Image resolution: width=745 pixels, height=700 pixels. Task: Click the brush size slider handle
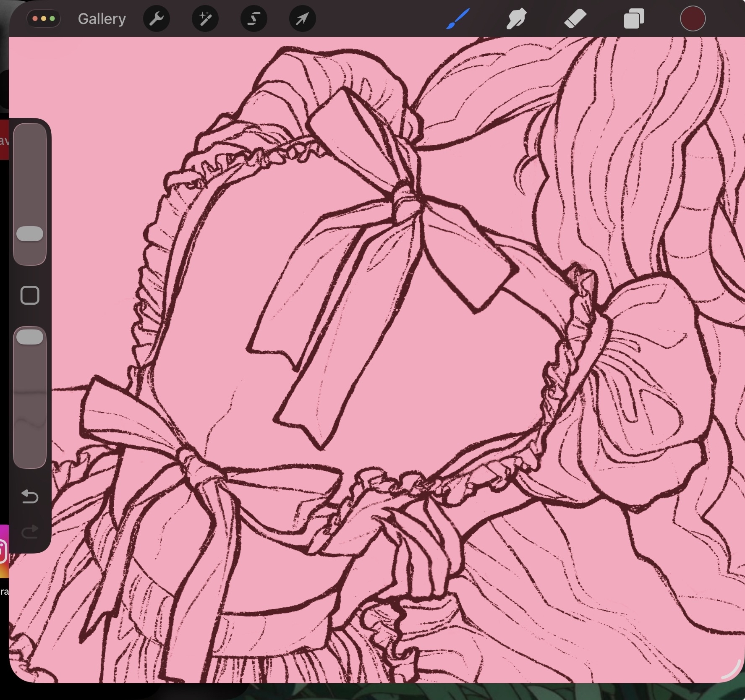tap(30, 234)
